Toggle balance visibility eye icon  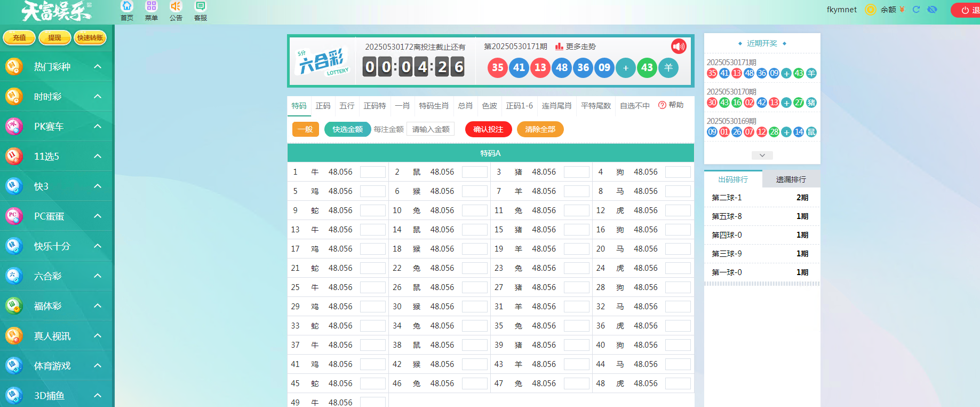click(x=932, y=10)
